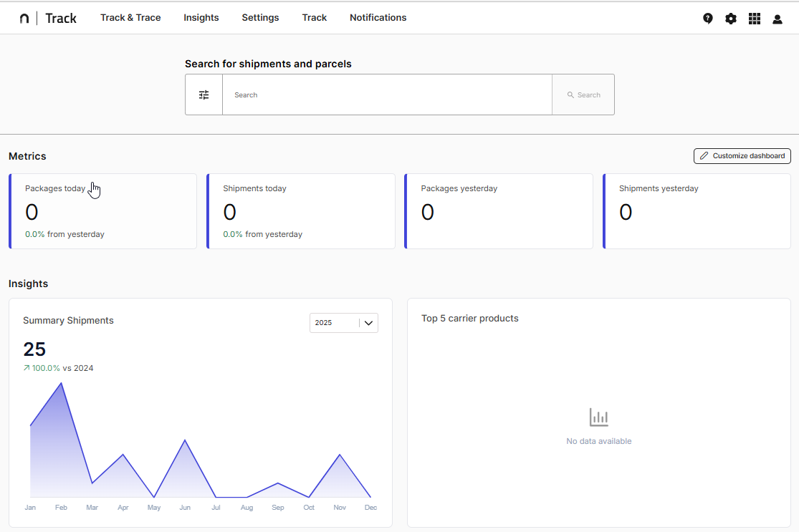
Task: Click the year dropdown chevron arrow
Action: tap(368, 323)
